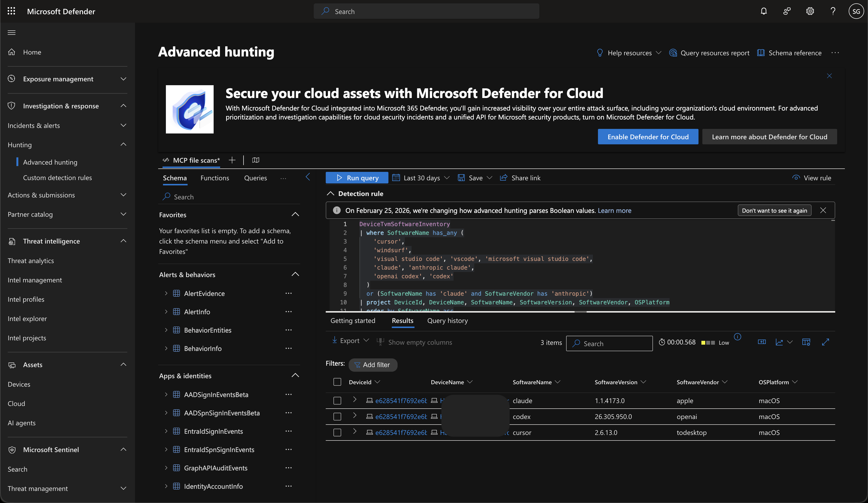868x503 pixels.
Task: Switch to the Query history tab
Action: coord(448,321)
